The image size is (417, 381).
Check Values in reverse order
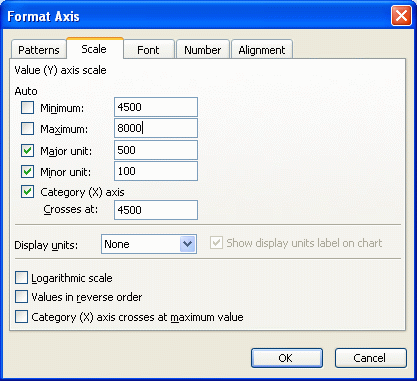pyautogui.click(x=21, y=297)
